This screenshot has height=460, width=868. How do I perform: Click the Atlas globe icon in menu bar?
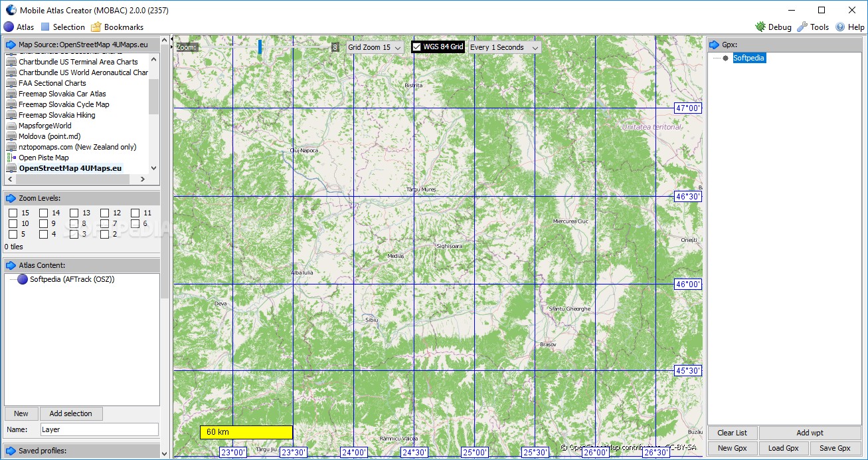(x=9, y=27)
